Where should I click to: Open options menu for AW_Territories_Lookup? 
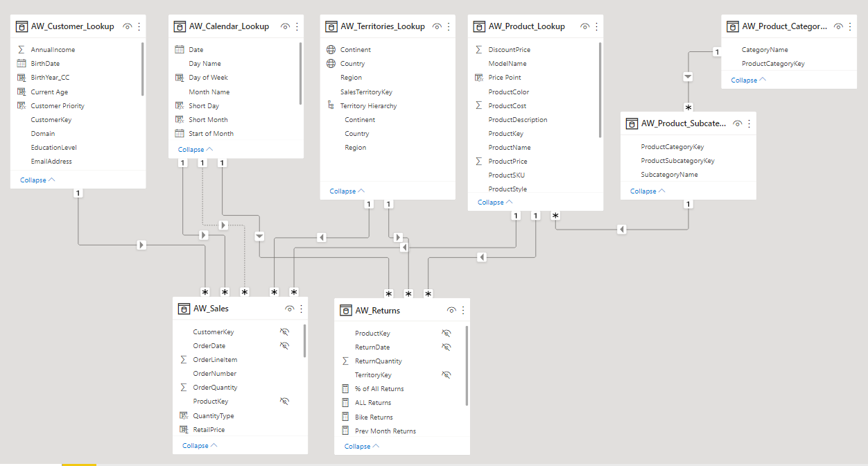click(x=446, y=26)
